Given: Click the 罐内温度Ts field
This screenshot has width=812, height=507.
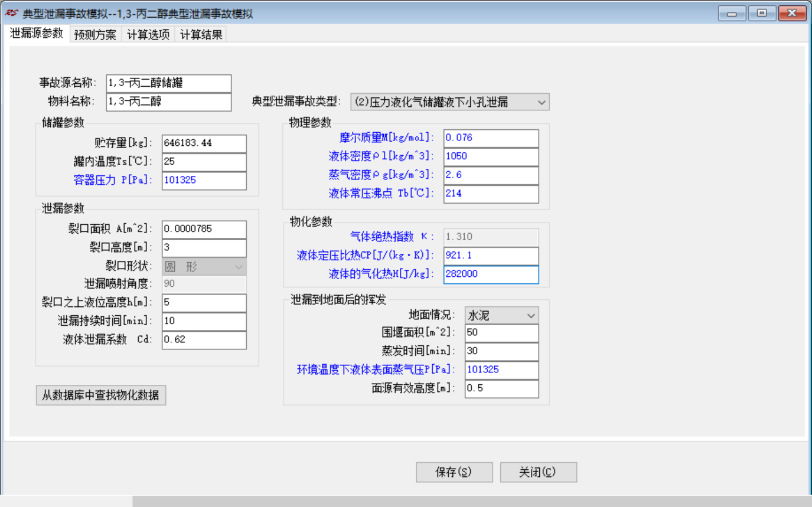Looking at the screenshot, I should pyautogui.click(x=204, y=162).
